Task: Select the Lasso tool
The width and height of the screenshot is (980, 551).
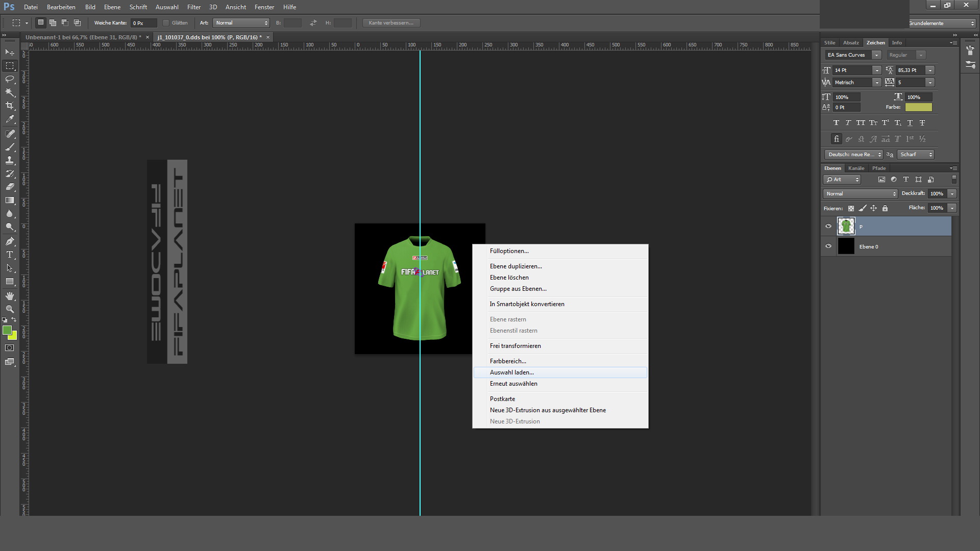Action: [x=10, y=79]
